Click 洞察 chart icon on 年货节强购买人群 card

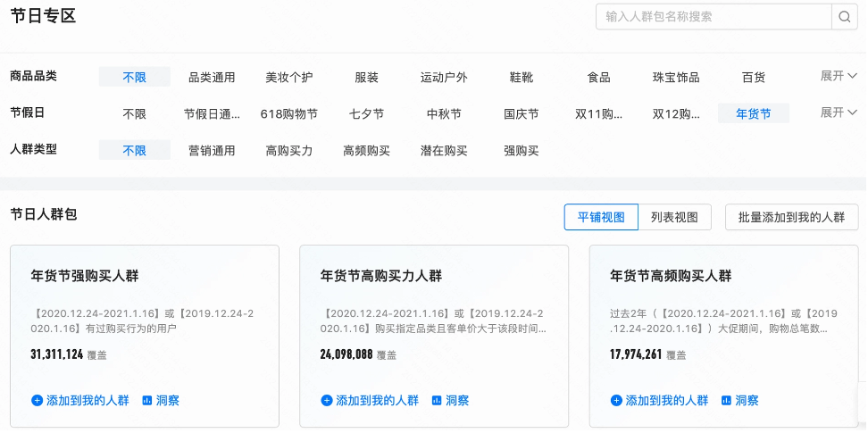(x=147, y=401)
